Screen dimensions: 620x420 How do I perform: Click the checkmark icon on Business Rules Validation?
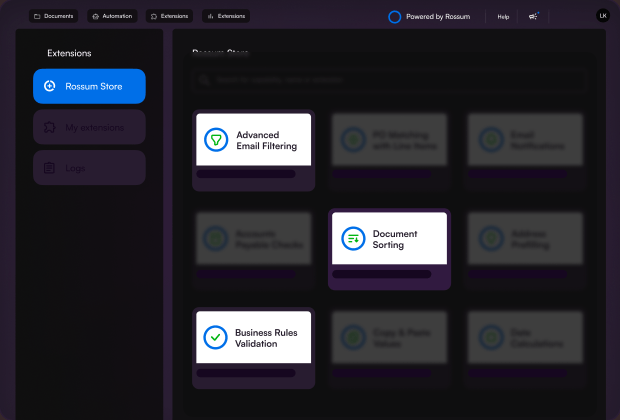[216, 337]
